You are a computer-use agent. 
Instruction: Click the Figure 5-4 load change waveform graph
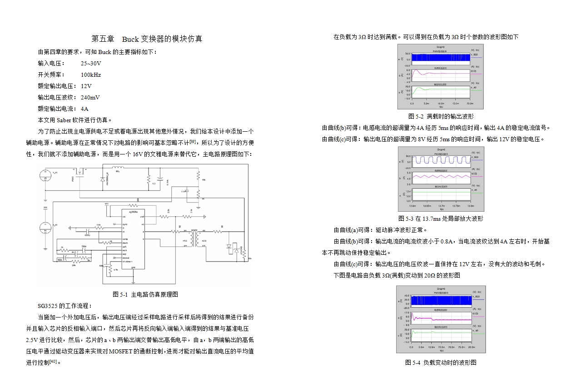tap(441, 319)
